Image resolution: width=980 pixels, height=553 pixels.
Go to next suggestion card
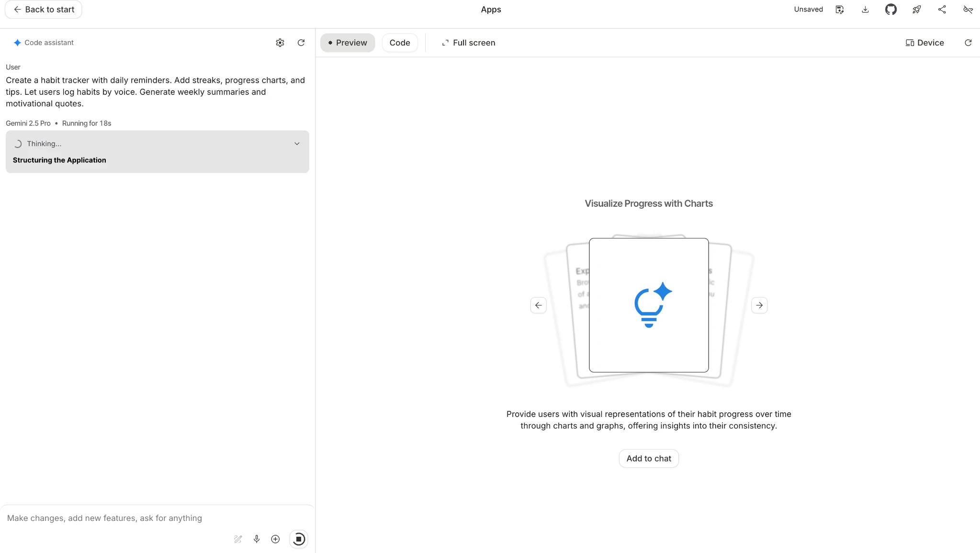point(759,305)
